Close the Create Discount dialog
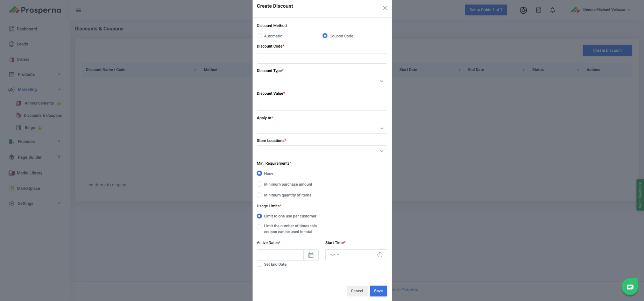644x301 pixels. pyautogui.click(x=385, y=8)
